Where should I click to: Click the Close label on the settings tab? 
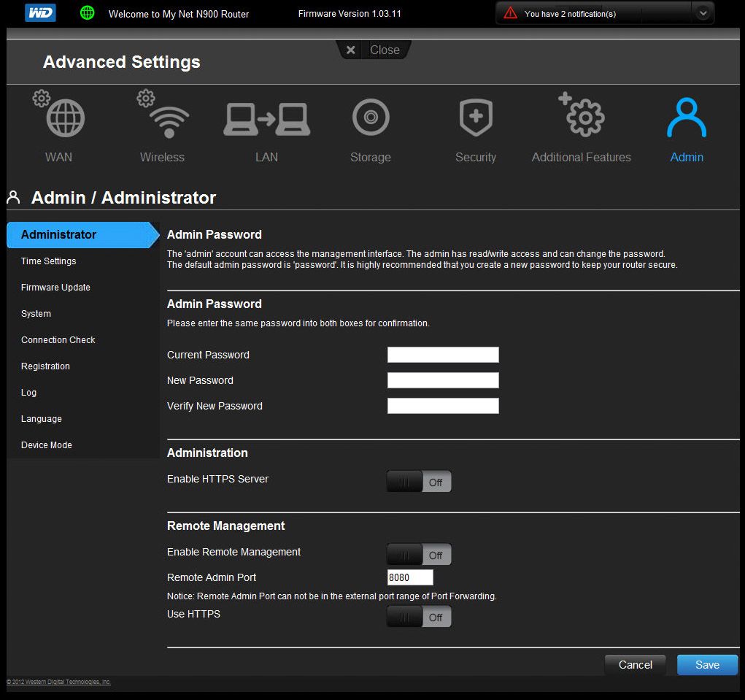[x=385, y=50]
